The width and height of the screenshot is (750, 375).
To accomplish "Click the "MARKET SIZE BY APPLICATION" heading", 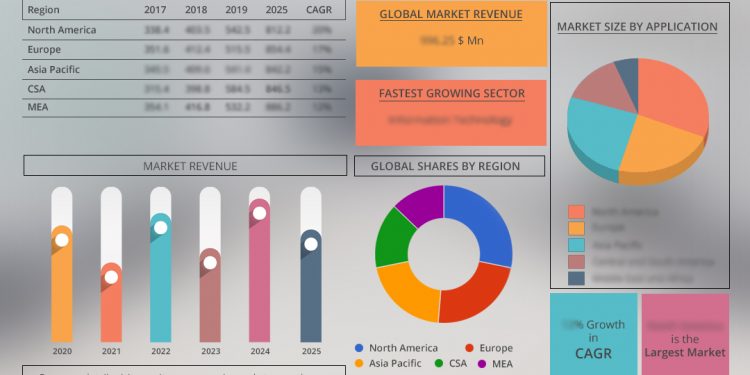I will point(637,27).
